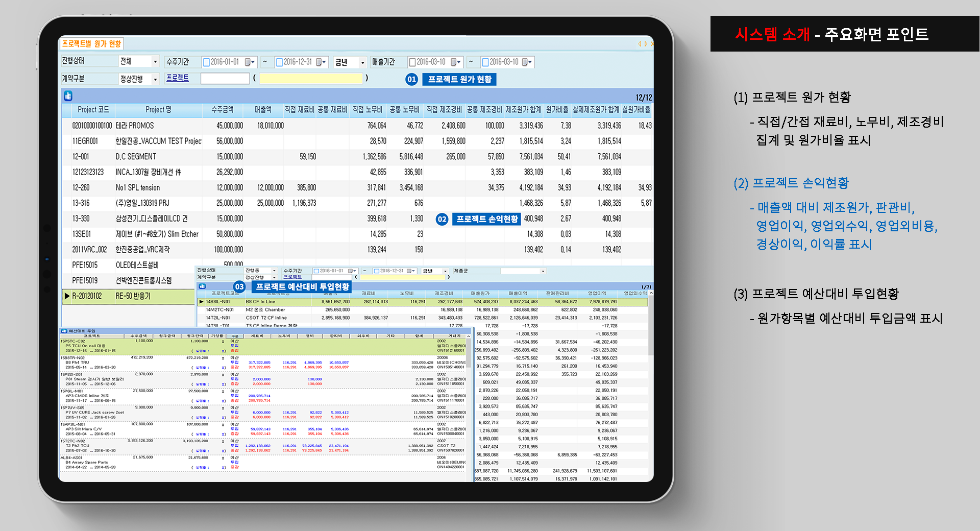The image size is (980, 531).
Task: Select row PFE15015 OLED테스트설비
Action: pos(129,265)
